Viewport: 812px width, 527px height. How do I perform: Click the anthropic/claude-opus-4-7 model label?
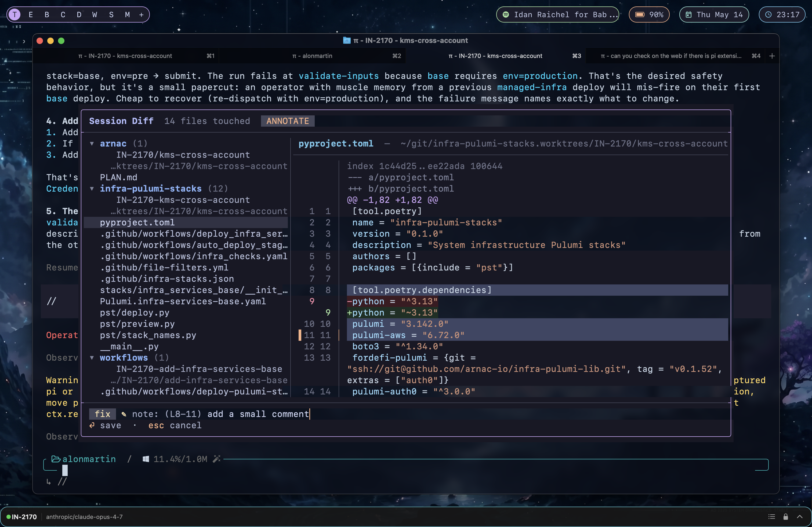point(84,517)
